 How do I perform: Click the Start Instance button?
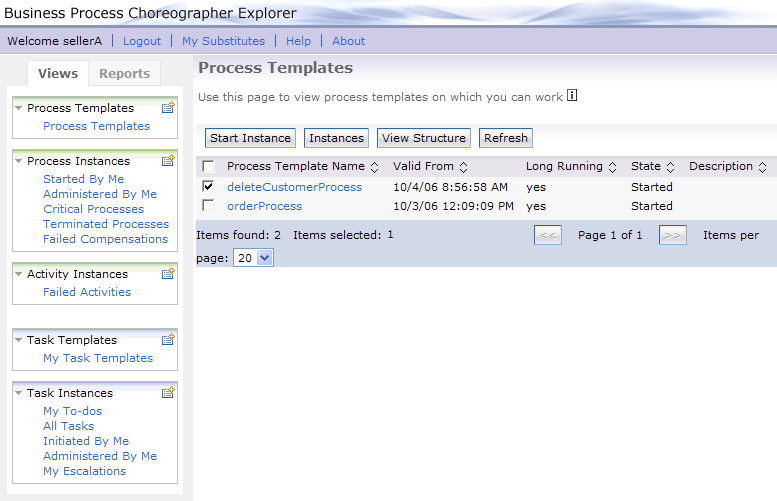pos(250,138)
